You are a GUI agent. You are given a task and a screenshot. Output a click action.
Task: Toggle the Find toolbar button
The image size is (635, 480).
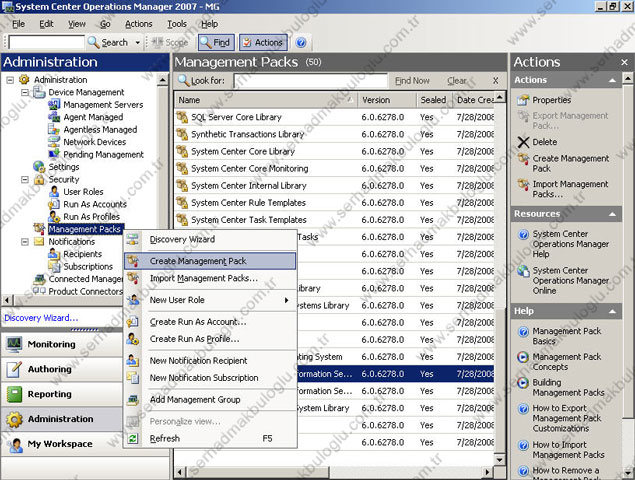tap(216, 43)
